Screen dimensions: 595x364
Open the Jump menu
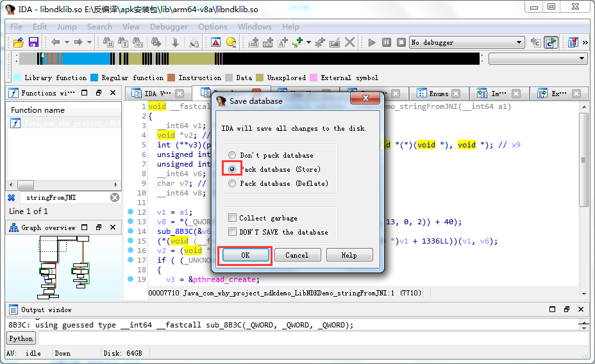(67, 27)
